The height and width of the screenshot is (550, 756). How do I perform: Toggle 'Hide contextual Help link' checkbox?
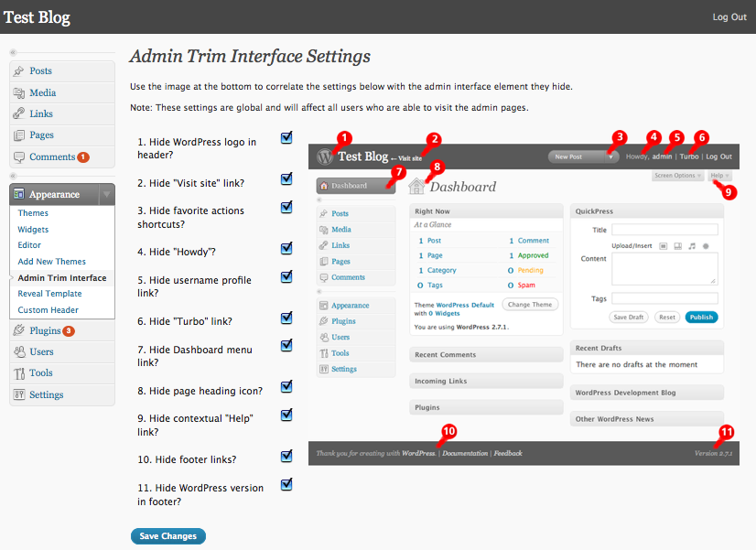coord(286,415)
